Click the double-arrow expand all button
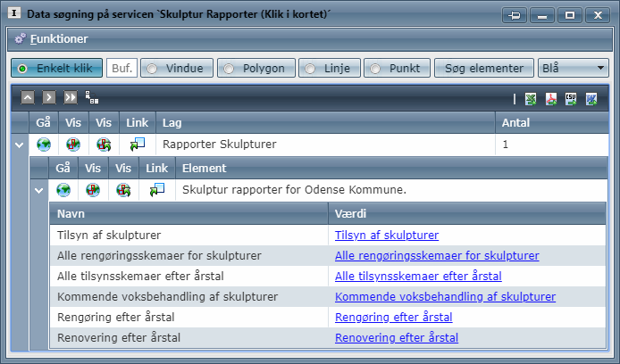Viewport: 620px width, 364px height. point(70,97)
